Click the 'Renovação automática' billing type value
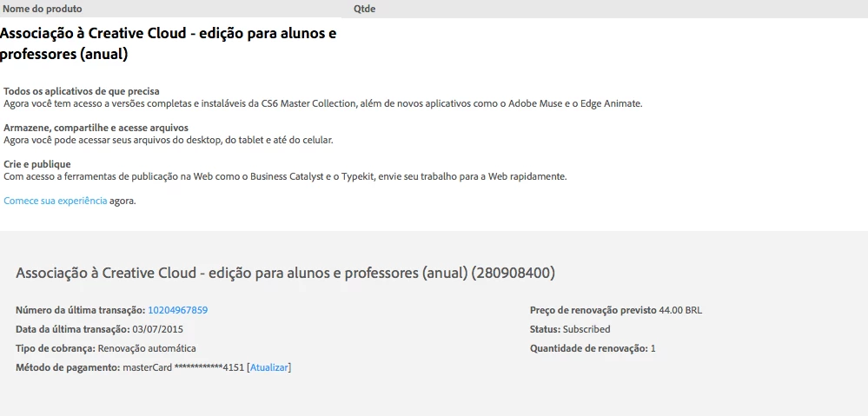Viewport: 868px width, 416px height. pyautogui.click(x=147, y=348)
